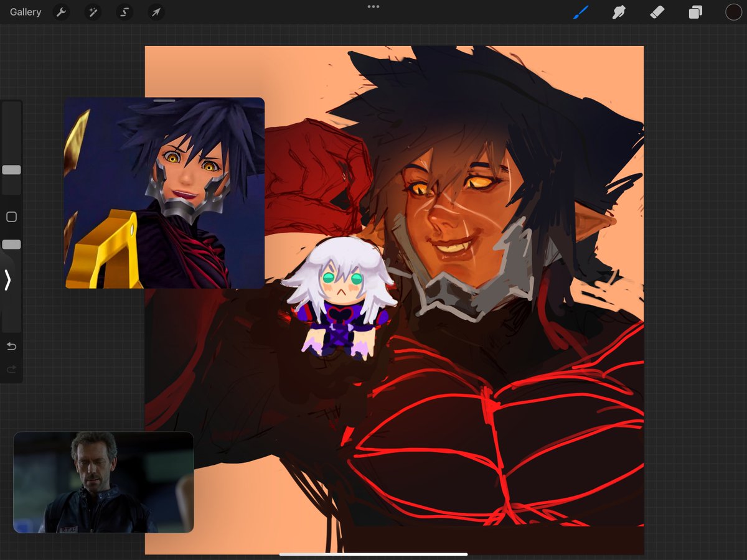This screenshot has width=747, height=560.
Task: Tap the Kingdom Hearts reference image window
Action: pos(164,193)
